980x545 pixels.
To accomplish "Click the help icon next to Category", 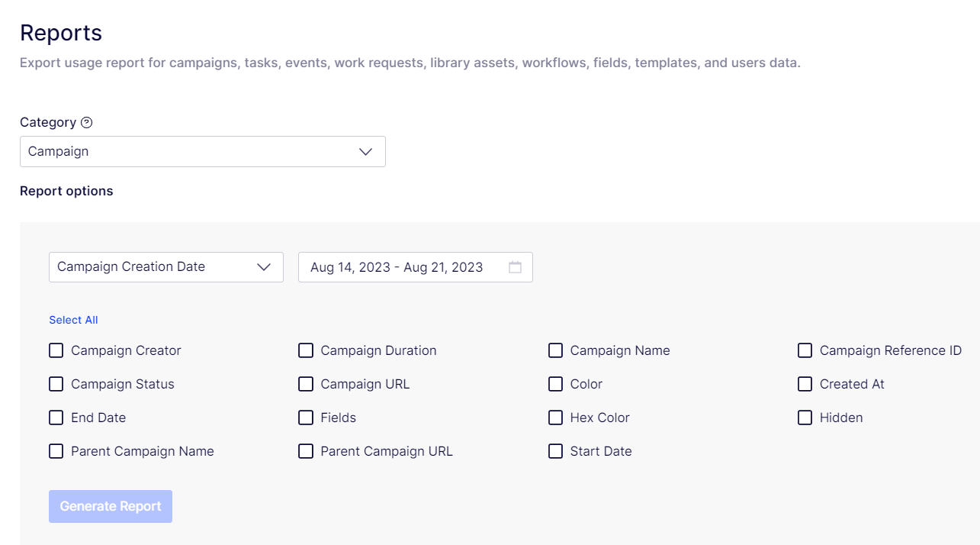I will (88, 122).
